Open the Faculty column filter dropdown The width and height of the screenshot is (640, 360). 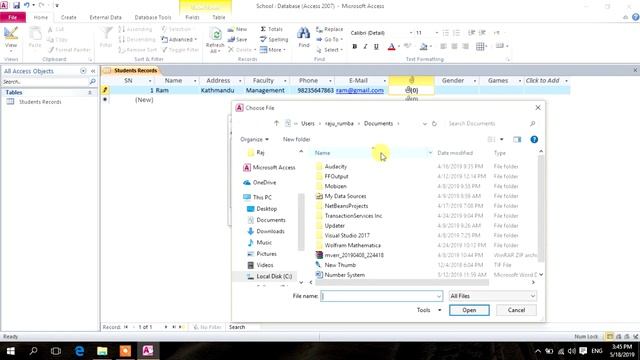click(x=285, y=81)
